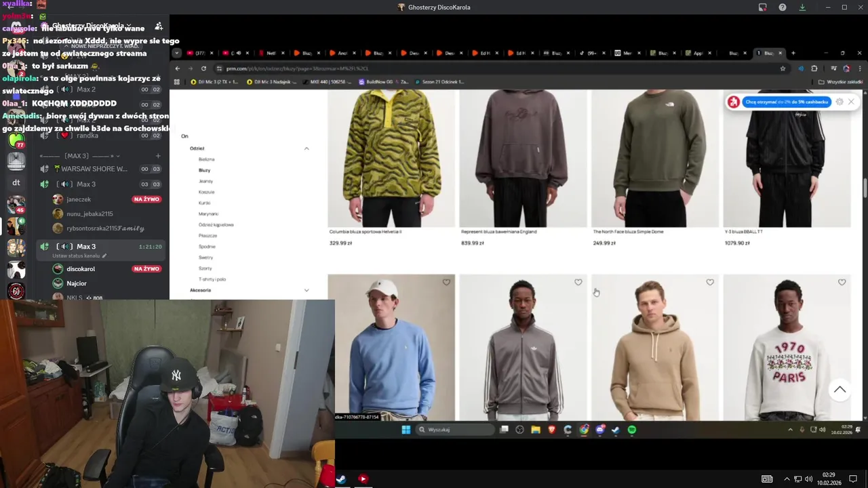Image resolution: width=868 pixels, height=488 pixels.
Task: Select user 'janeczek' in voice channel
Action: 79,199
